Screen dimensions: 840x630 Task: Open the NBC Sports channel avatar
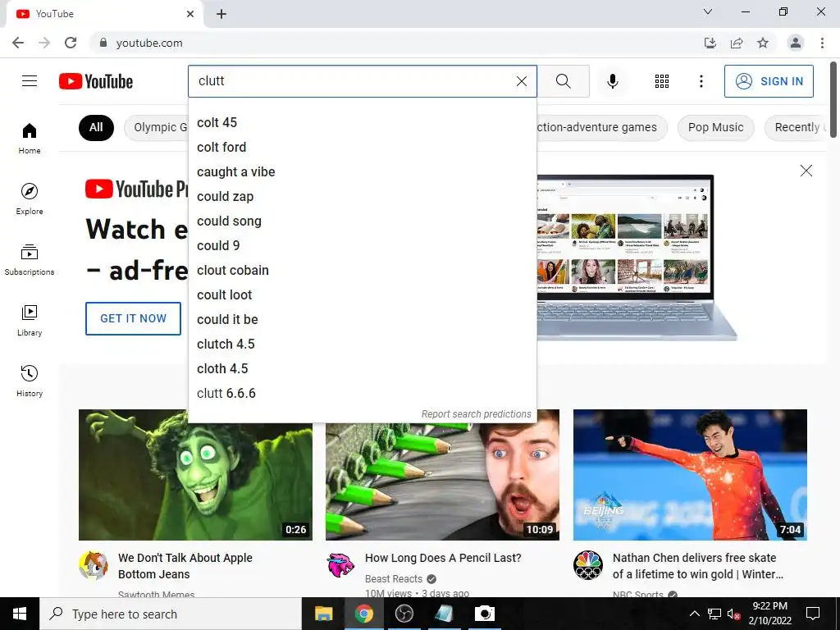pos(588,566)
